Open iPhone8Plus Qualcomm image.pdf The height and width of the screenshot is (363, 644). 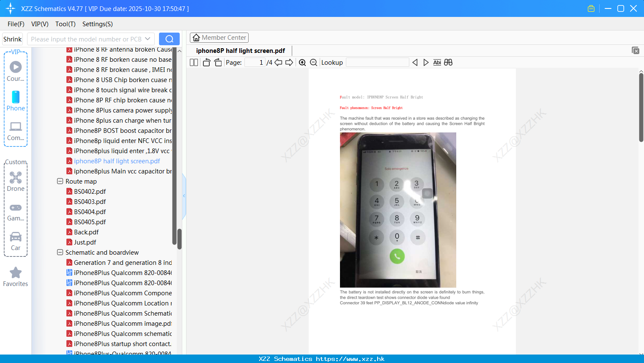[119, 323]
